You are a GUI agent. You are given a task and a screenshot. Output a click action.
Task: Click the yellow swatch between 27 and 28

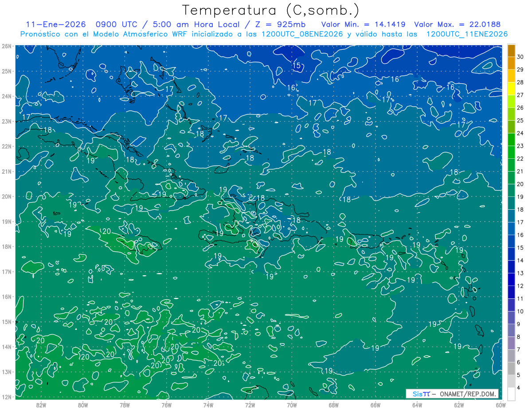(512, 88)
